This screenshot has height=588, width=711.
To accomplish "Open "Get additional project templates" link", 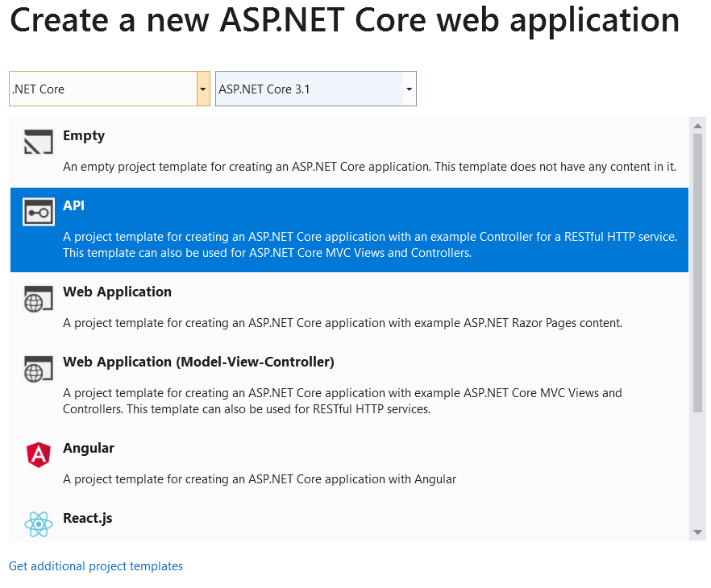I will 95,566.
